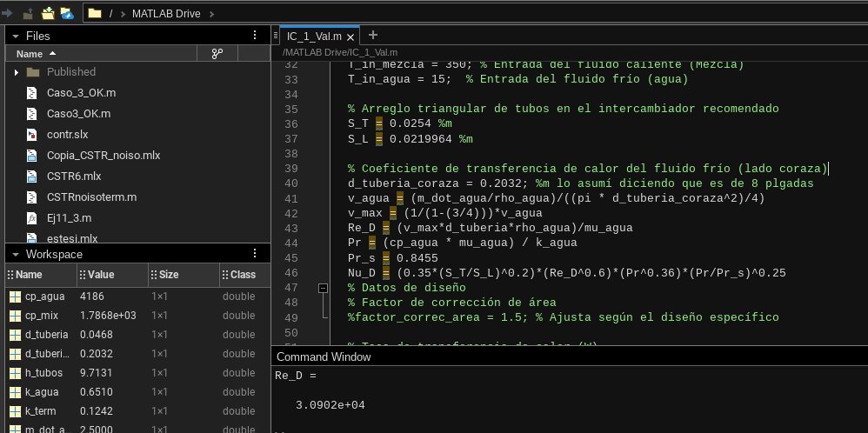868x433 pixels.
Task: Click the k_agua variable icon
Action: pyautogui.click(x=15, y=392)
